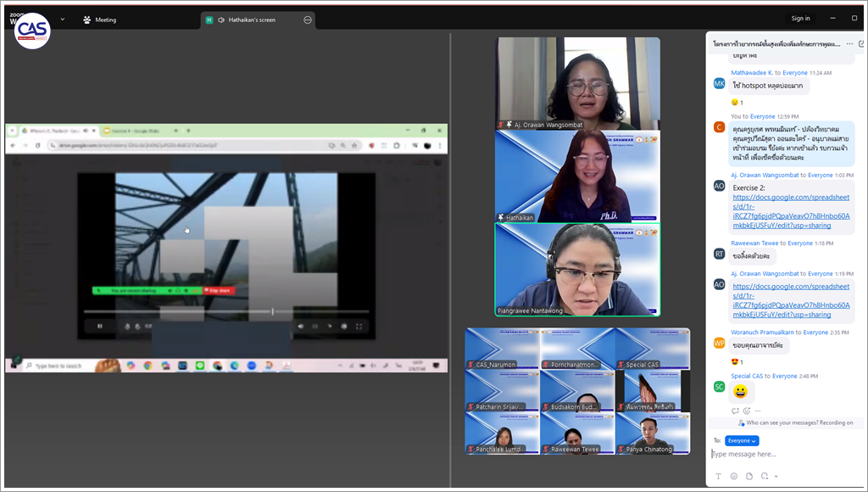Open the emoji picker in chat

733,476
